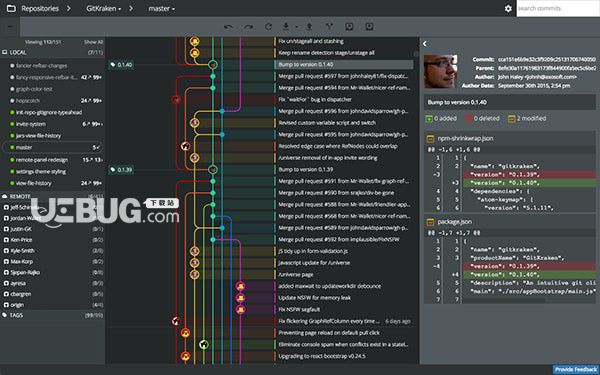Toggle visibility dot for jars-view-file-history branch
Image resolution: width=600 pixels, height=375 pixels.
pos(12,136)
